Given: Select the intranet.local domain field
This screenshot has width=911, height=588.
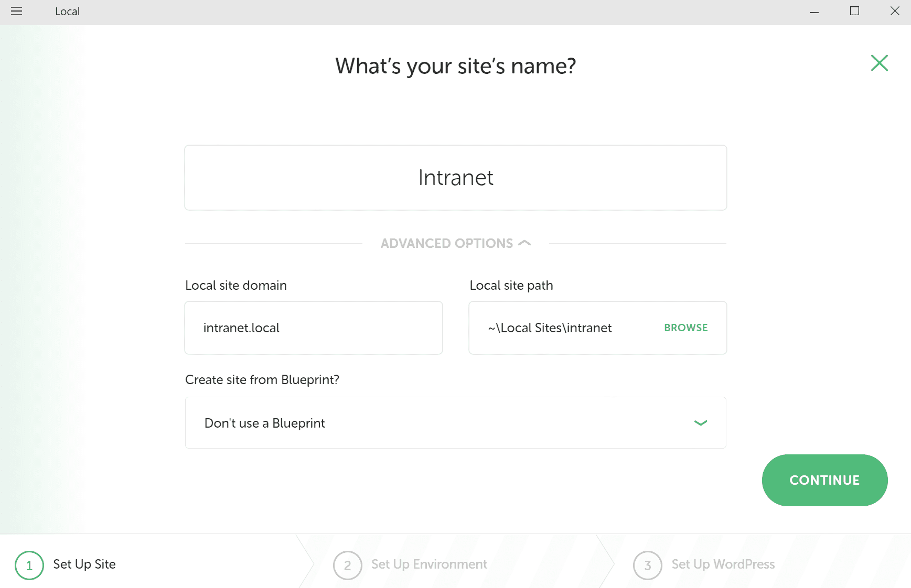Looking at the screenshot, I should [x=313, y=328].
